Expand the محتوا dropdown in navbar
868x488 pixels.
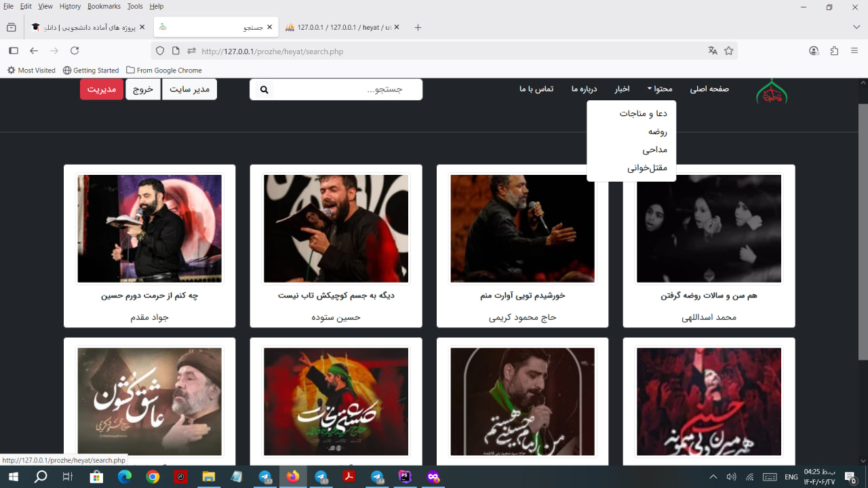click(x=658, y=89)
